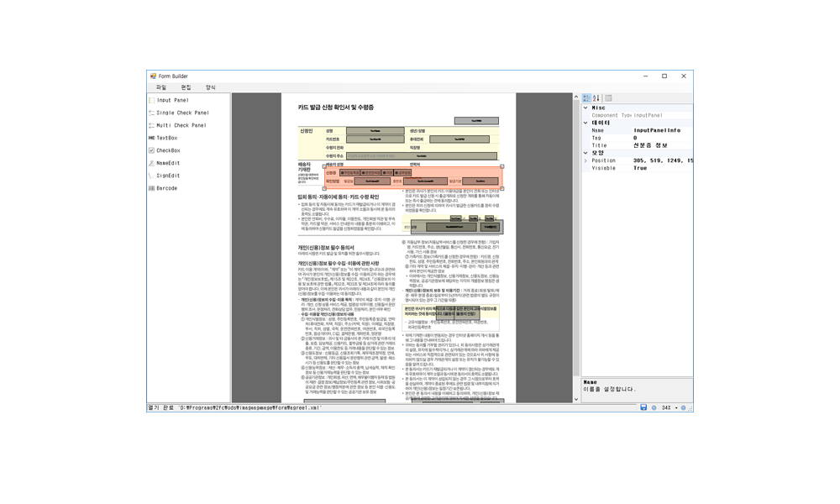The width and height of the screenshot is (840, 504).
Task: Open the 34% zoom level dropdown
Action: [x=676, y=407]
